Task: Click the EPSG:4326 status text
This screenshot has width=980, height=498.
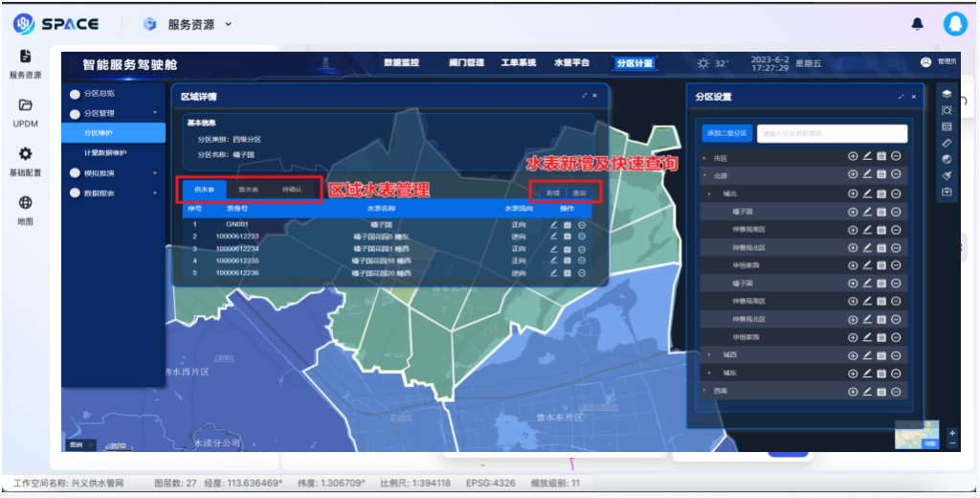Action: click(493, 483)
